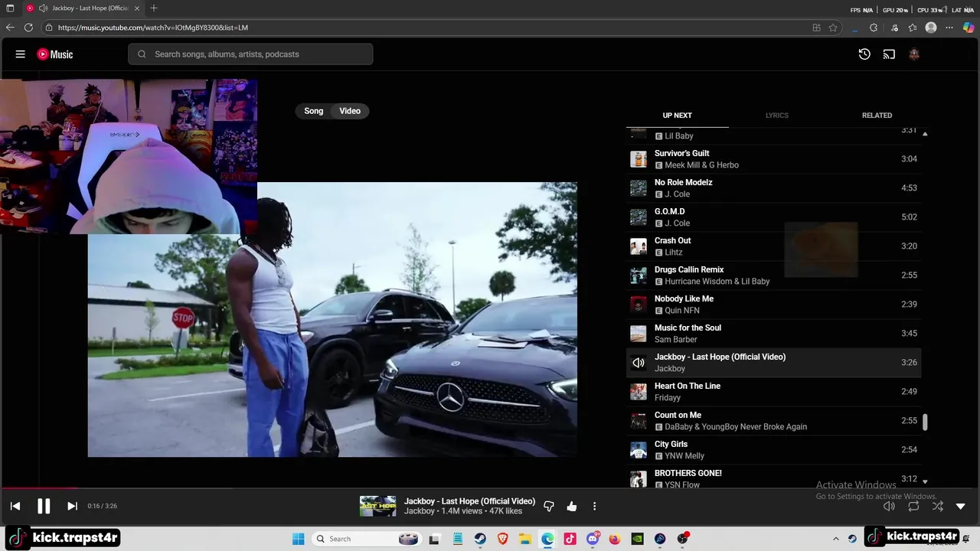Reload the page with the refresh button

click(28, 28)
